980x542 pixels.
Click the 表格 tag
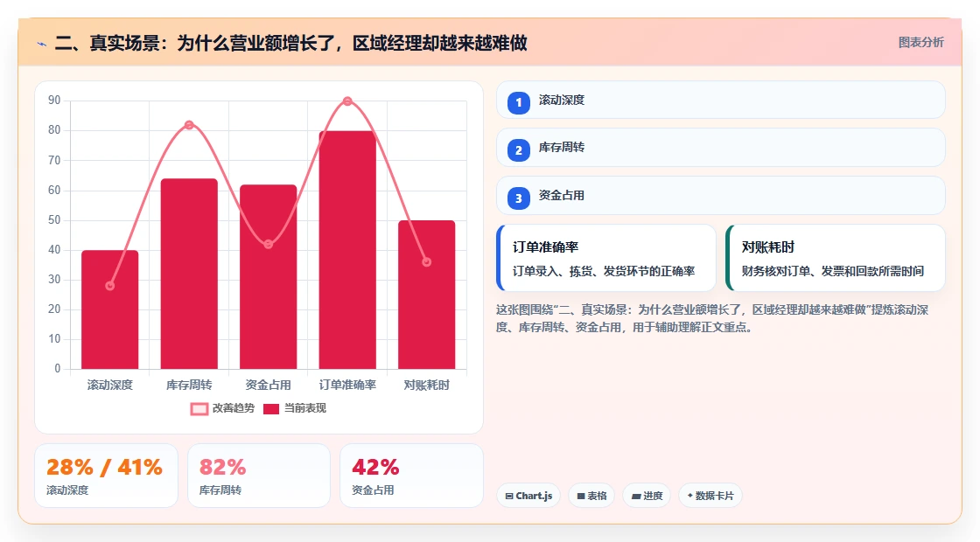tap(591, 496)
